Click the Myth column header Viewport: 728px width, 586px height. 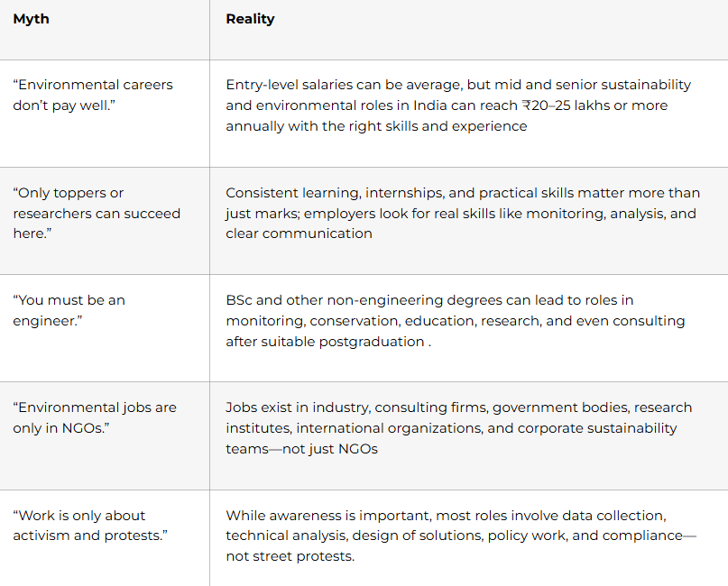point(31,19)
